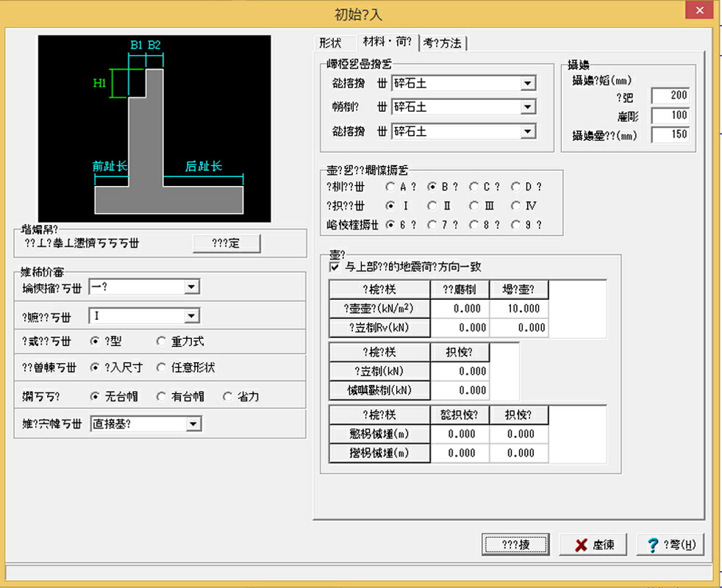This screenshot has height=588, width=722.
Task: Click the input field containing 200
Action: coord(671,96)
